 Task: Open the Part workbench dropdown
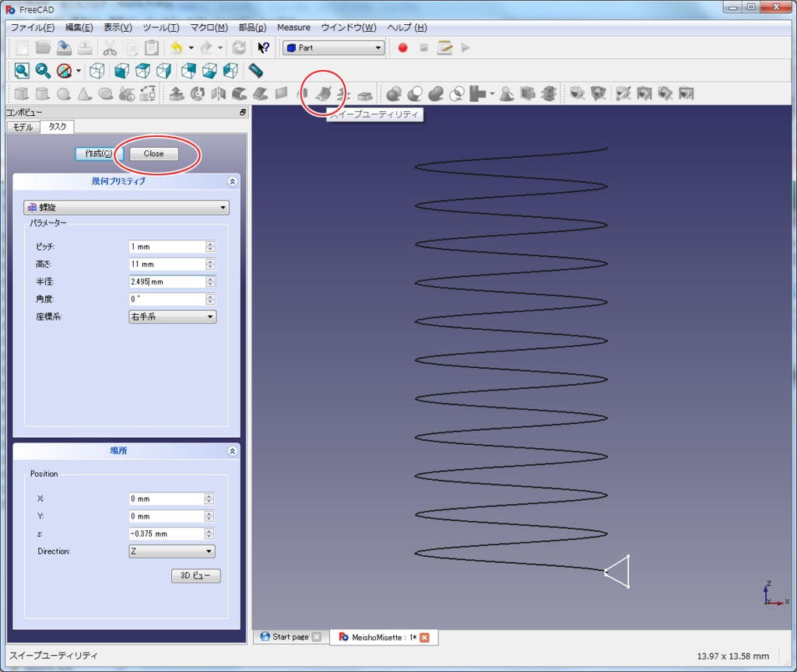tap(333, 47)
